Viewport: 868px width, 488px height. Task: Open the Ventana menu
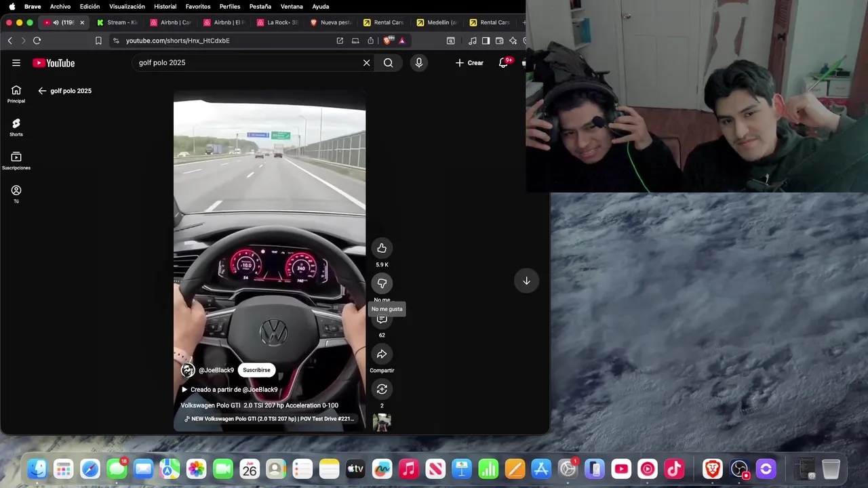[292, 6]
